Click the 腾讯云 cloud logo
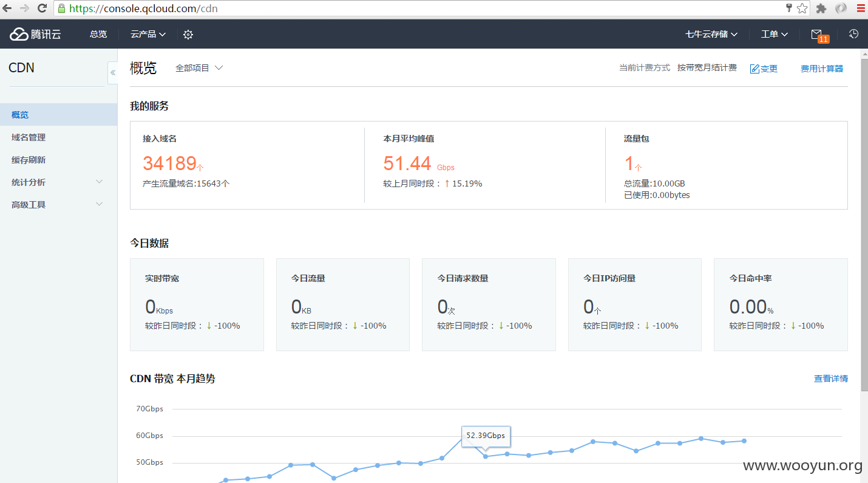Image resolution: width=868 pixels, height=483 pixels. click(x=35, y=34)
